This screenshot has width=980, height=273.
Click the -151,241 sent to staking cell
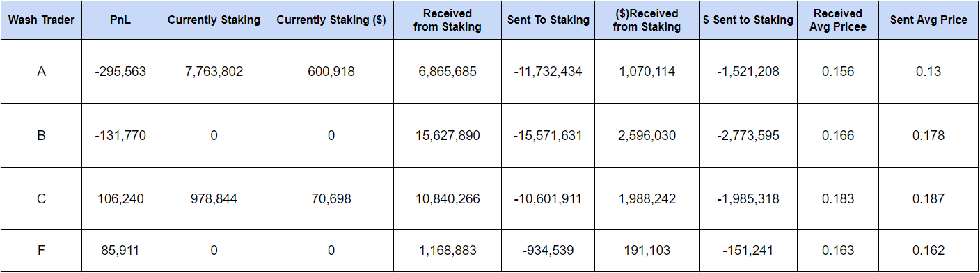(748, 250)
